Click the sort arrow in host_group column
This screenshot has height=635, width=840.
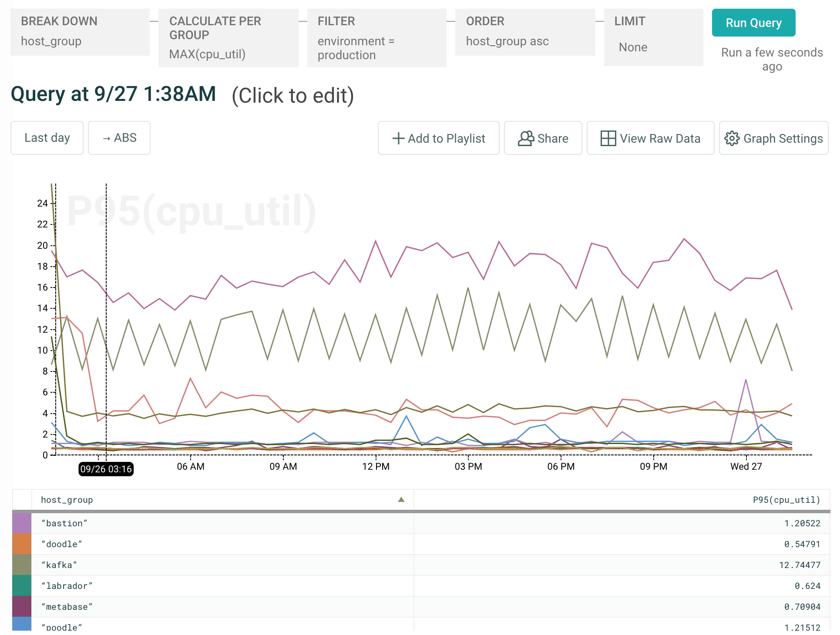click(x=401, y=500)
